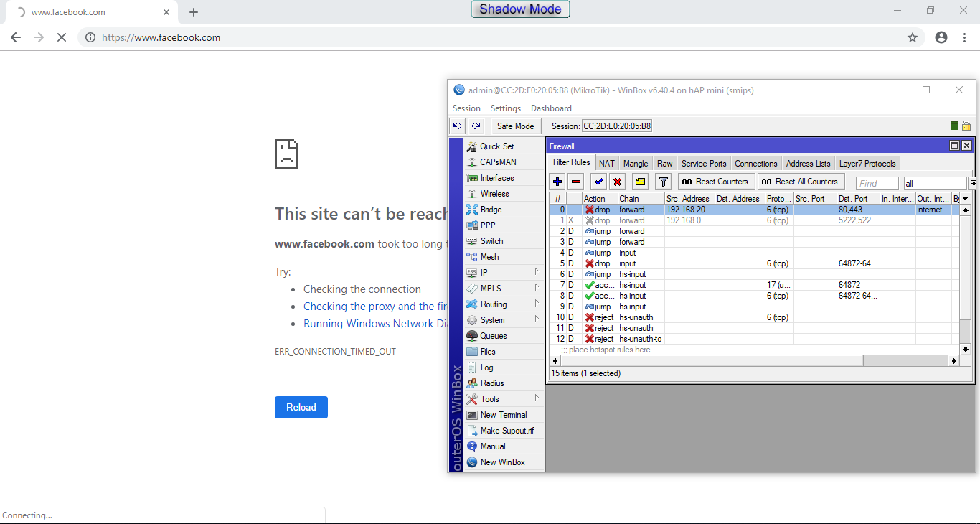
Task: Open Chrome three-dot menu
Action: coord(965,37)
